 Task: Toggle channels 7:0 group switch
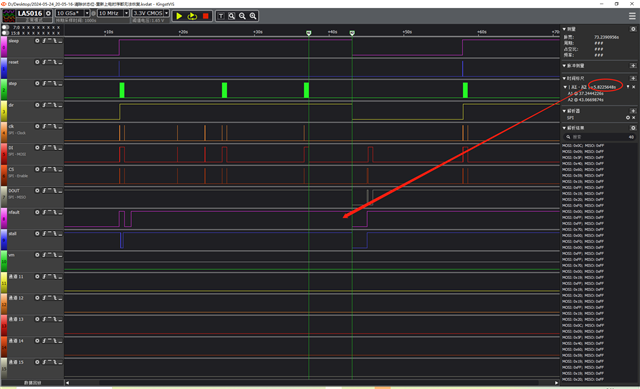click(5, 27)
